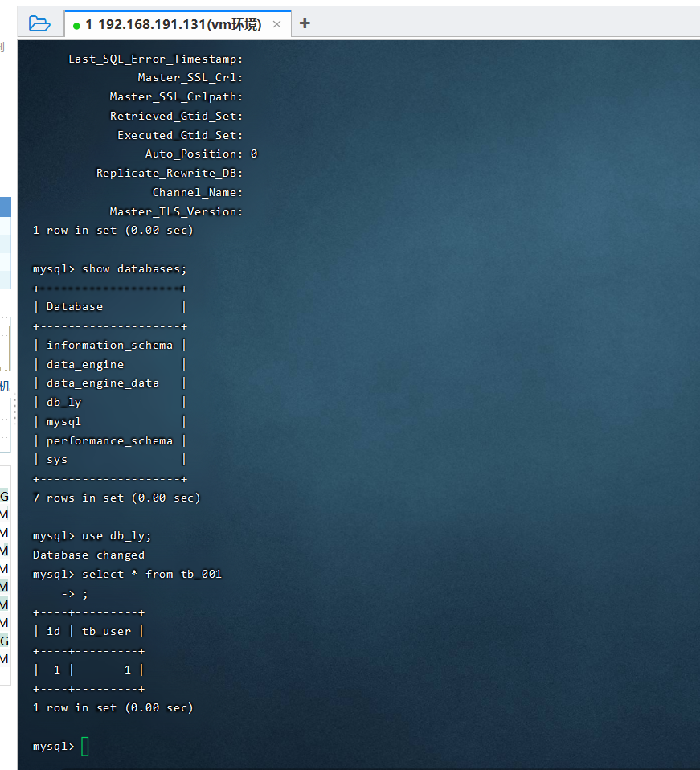Click the data_engine_data database entry

(x=103, y=383)
